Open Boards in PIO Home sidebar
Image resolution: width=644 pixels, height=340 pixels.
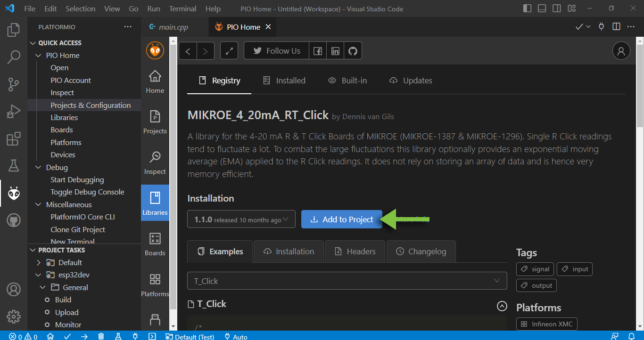click(x=155, y=244)
